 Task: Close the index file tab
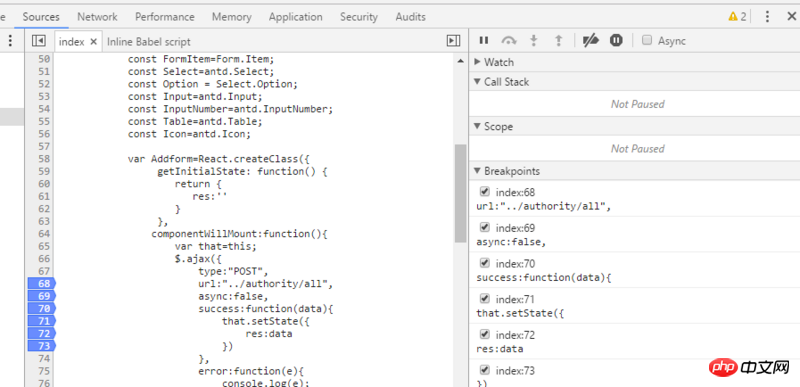pyautogui.click(x=93, y=42)
